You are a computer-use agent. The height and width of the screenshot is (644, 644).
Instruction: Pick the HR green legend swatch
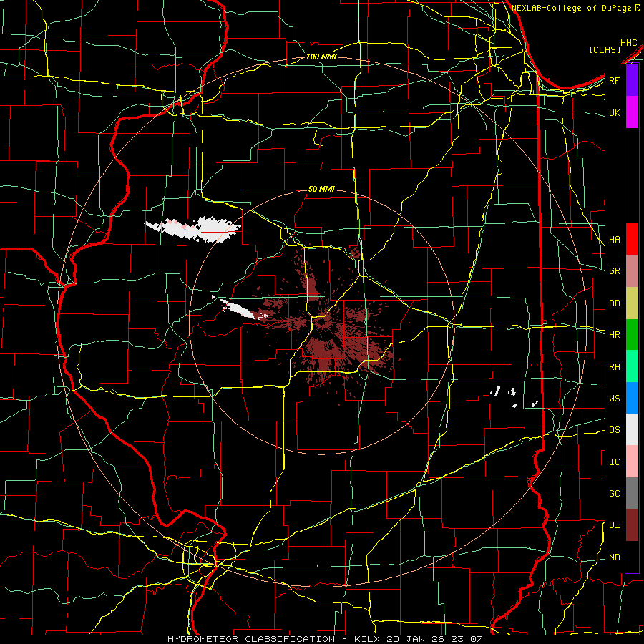tap(632, 335)
